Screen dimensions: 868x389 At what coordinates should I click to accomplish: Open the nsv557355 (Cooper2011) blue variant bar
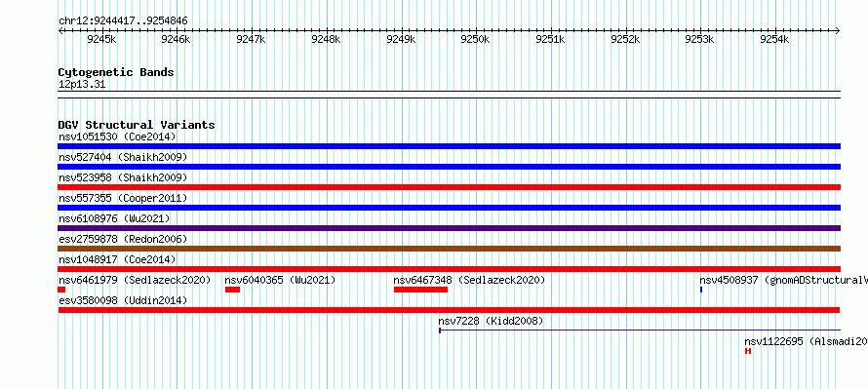(449, 208)
